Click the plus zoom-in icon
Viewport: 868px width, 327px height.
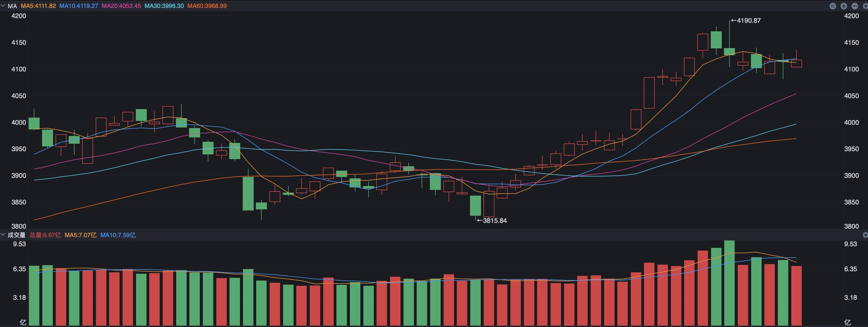point(844,6)
